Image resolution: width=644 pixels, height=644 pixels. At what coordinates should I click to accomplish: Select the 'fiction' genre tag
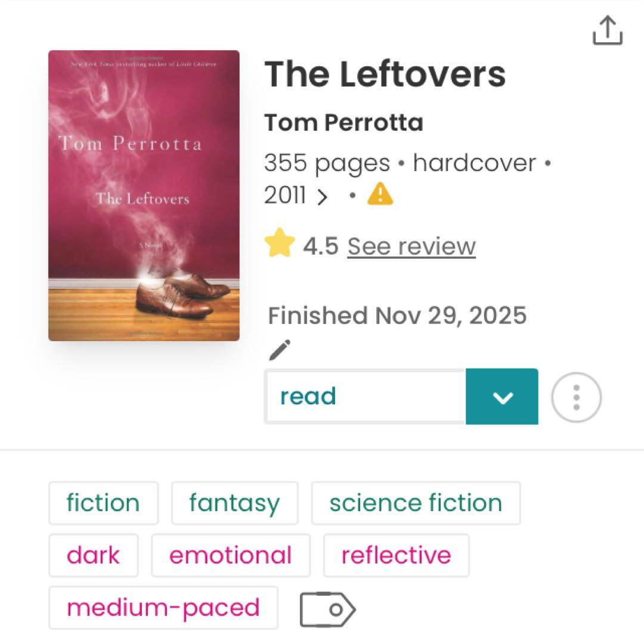[x=103, y=503]
